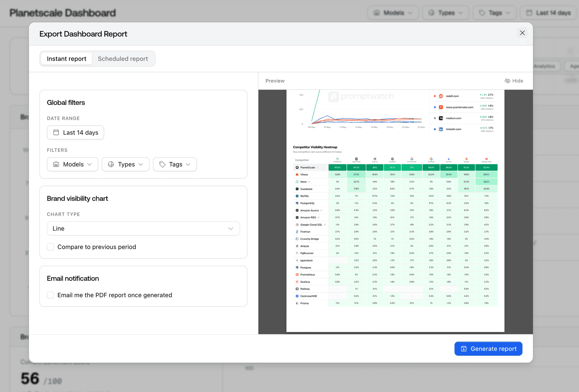Image resolution: width=579 pixels, height=392 pixels.
Task: Click the reddit.com icon in the preview
Action: point(441,96)
